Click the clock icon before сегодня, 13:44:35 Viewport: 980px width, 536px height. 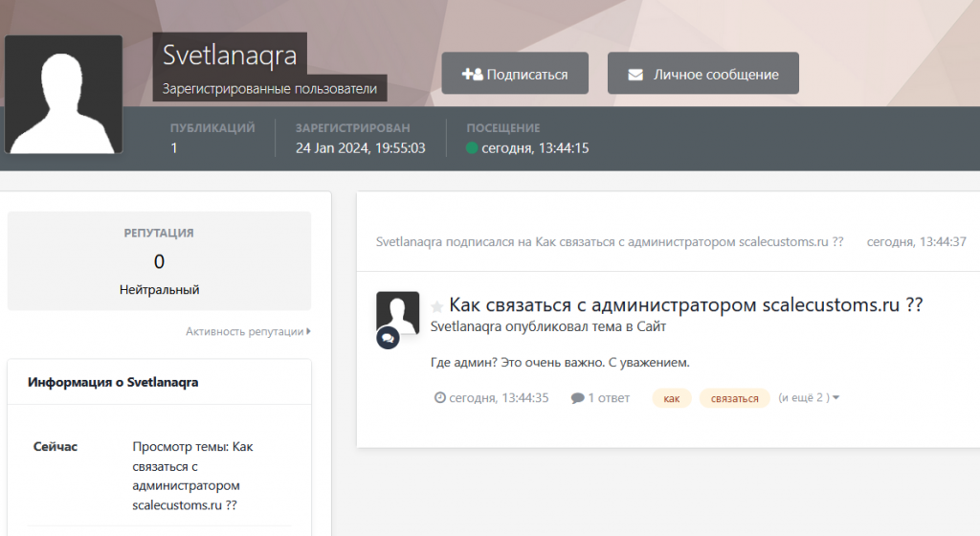(x=440, y=398)
